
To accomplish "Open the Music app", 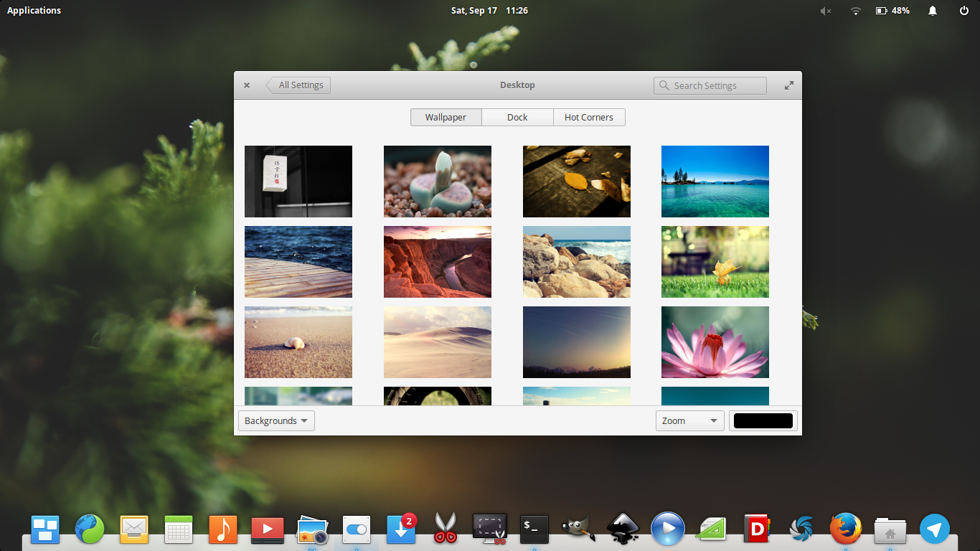I will [x=223, y=529].
